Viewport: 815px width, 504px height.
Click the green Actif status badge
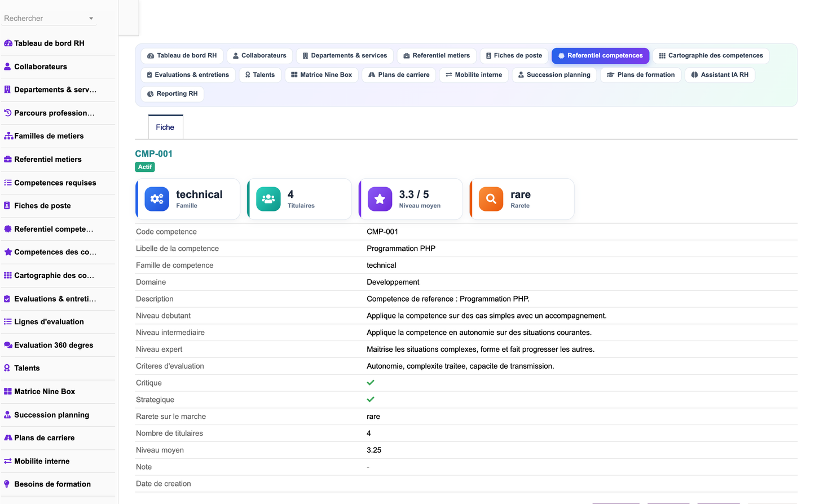click(x=145, y=167)
